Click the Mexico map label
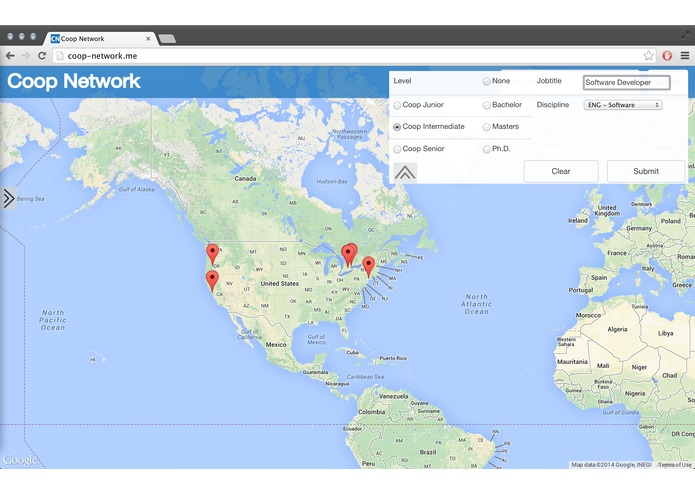 [x=276, y=345]
